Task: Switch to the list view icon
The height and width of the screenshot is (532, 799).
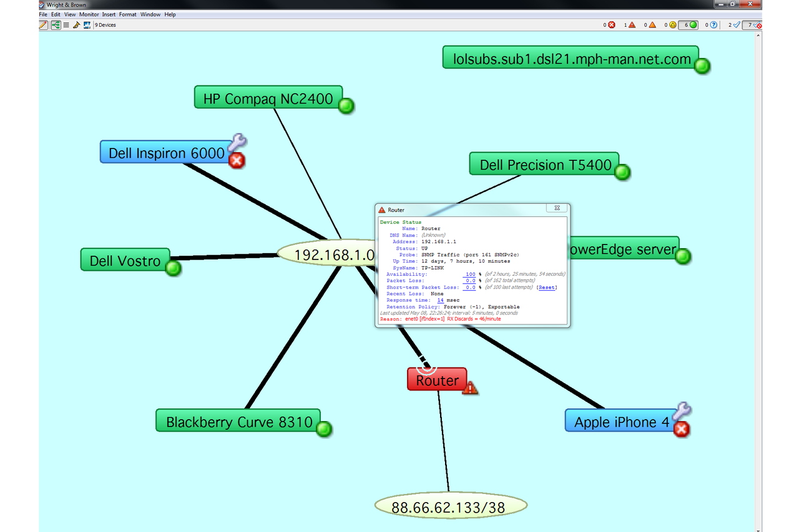Action: 66,25
